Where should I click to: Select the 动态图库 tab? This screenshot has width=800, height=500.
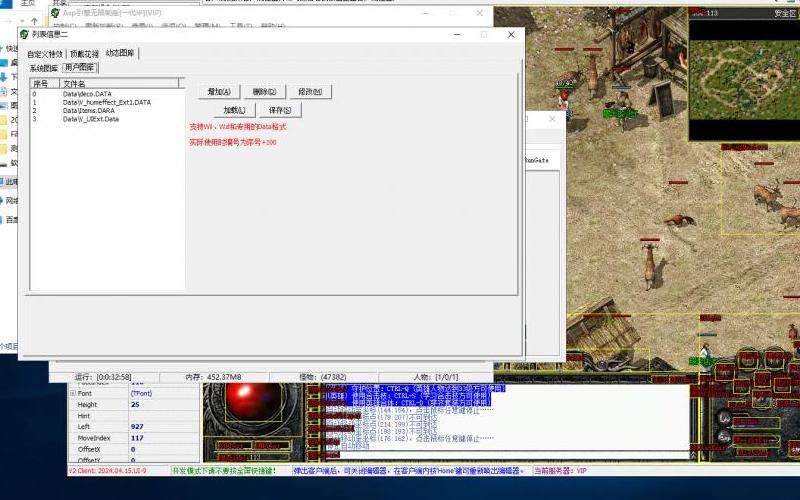[120, 53]
